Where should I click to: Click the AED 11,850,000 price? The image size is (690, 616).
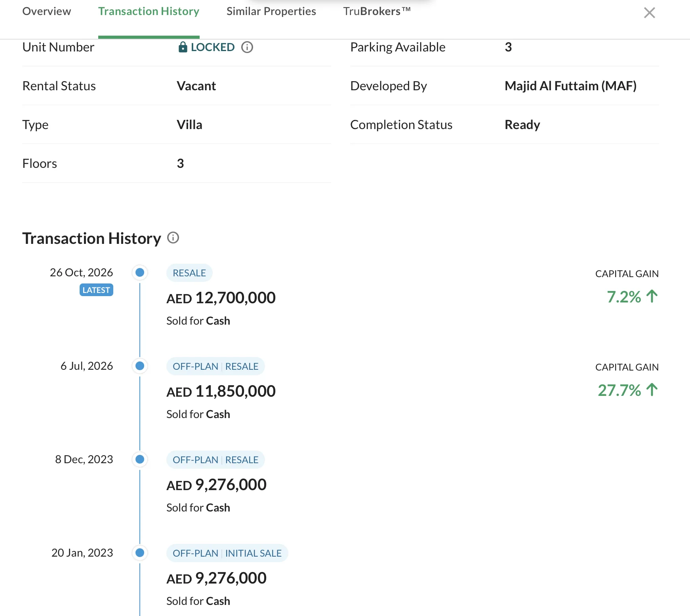221,391
